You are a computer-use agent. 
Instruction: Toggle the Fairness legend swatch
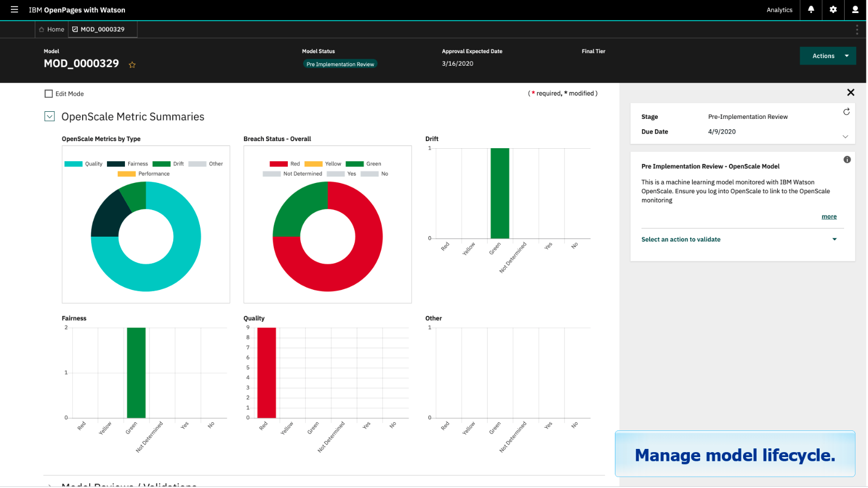pyautogui.click(x=116, y=164)
